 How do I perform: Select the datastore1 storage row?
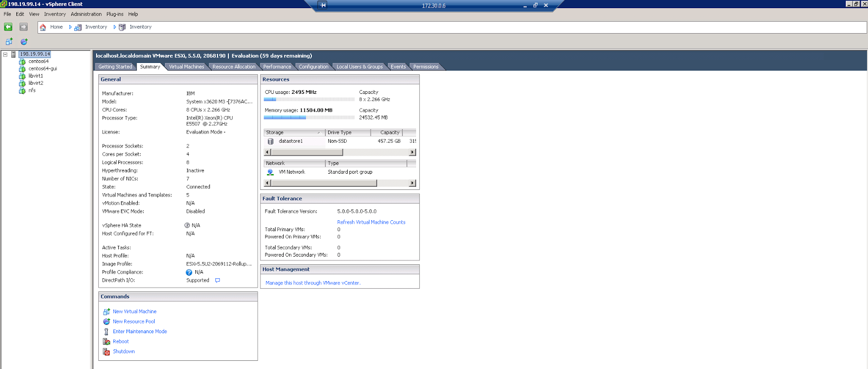pos(340,141)
